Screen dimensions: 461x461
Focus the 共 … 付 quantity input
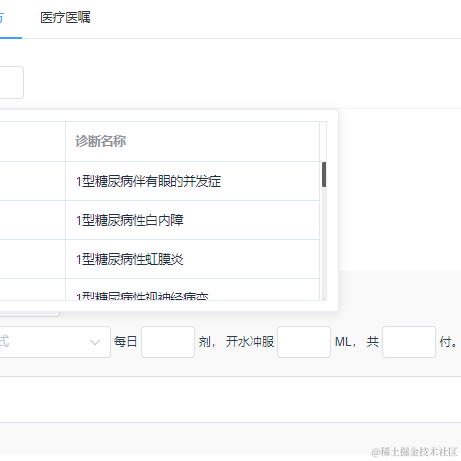pos(409,342)
